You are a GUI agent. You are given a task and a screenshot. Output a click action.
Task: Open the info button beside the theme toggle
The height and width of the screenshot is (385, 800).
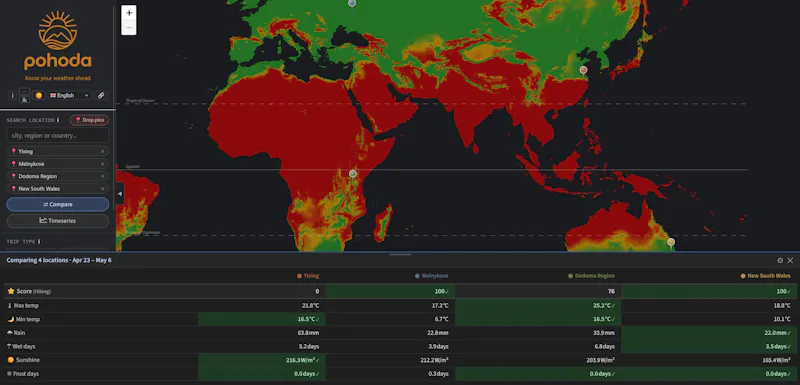pyautogui.click(x=13, y=95)
